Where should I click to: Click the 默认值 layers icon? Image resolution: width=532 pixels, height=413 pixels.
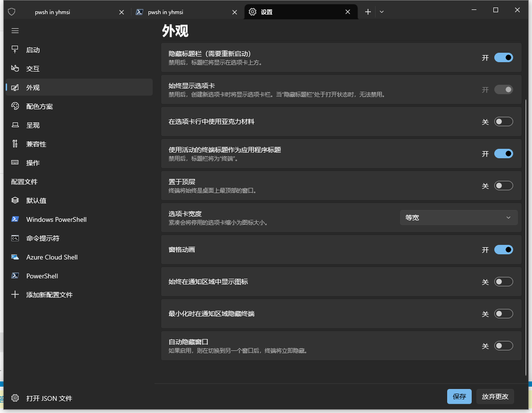[x=15, y=201]
